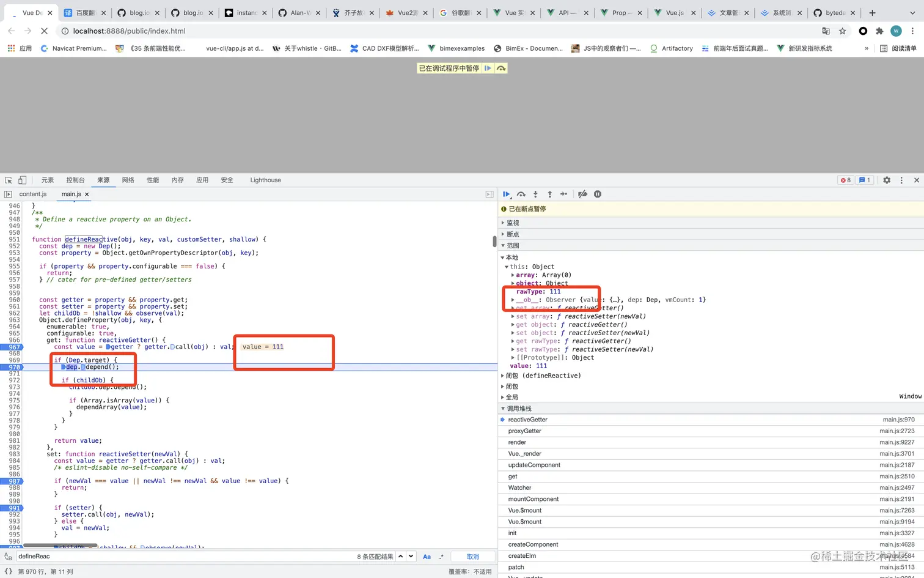Open the Lighthouse panel
The image size is (924, 578).
click(x=265, y=180)
